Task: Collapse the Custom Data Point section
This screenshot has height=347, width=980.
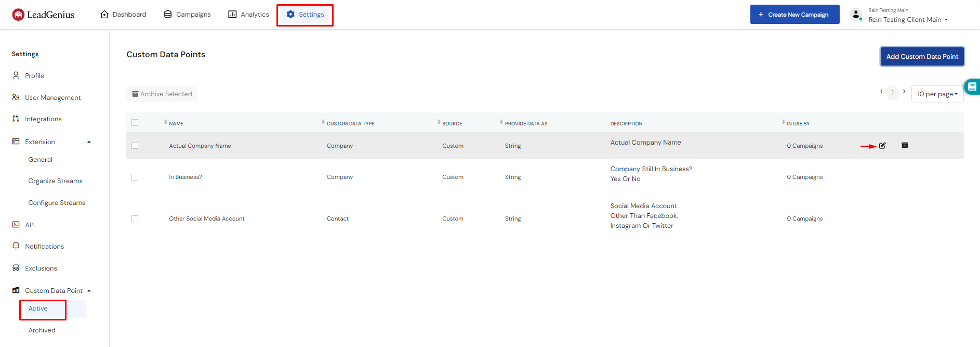Action: (89, 291)
